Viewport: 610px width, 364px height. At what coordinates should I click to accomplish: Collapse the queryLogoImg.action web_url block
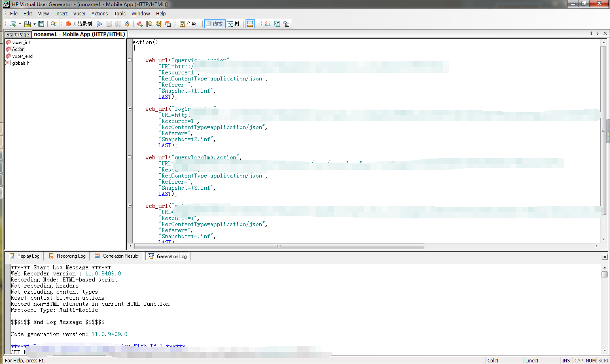pos(130,157)
